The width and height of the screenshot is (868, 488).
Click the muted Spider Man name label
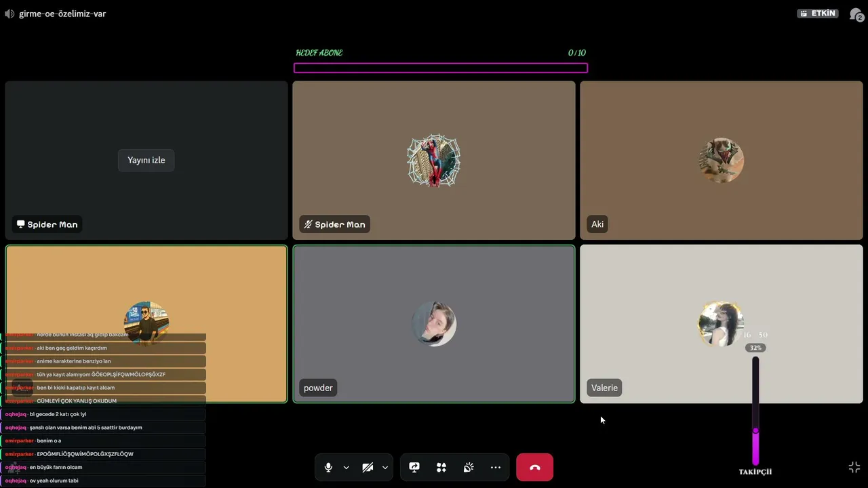pos(334,224)
